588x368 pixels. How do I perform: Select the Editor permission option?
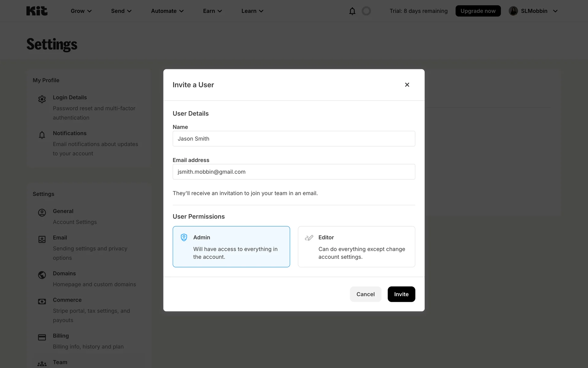[356, 247]
